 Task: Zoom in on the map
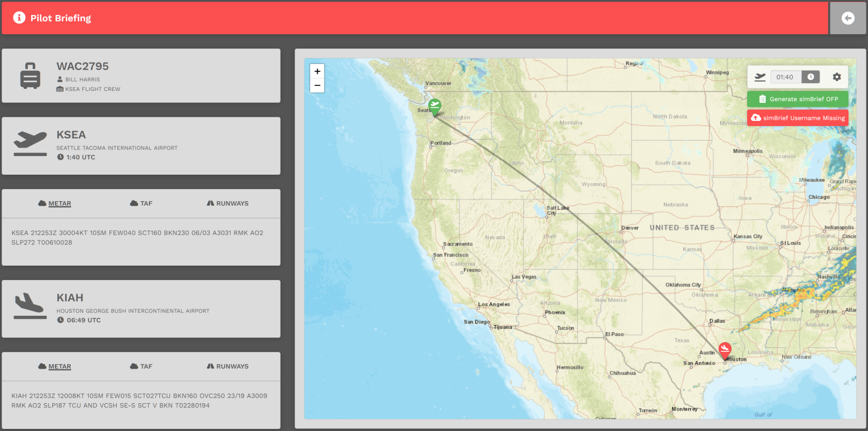pyautogui.click(x=317, y=71)
